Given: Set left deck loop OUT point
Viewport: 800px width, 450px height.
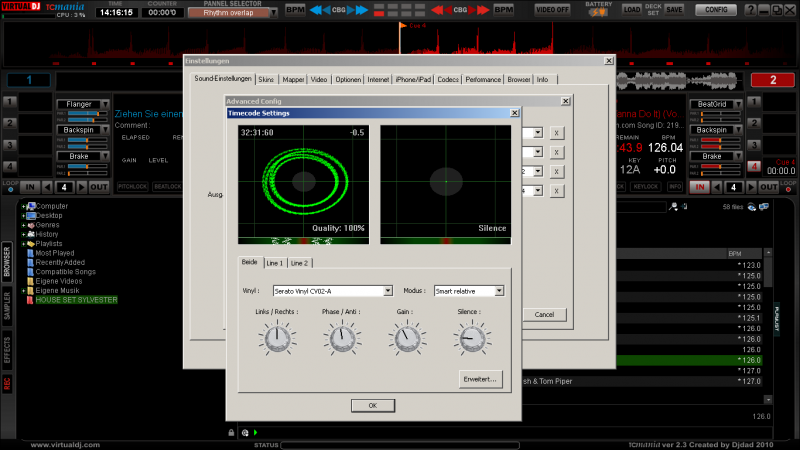Looking at the screenshot, I should (99, 187).
